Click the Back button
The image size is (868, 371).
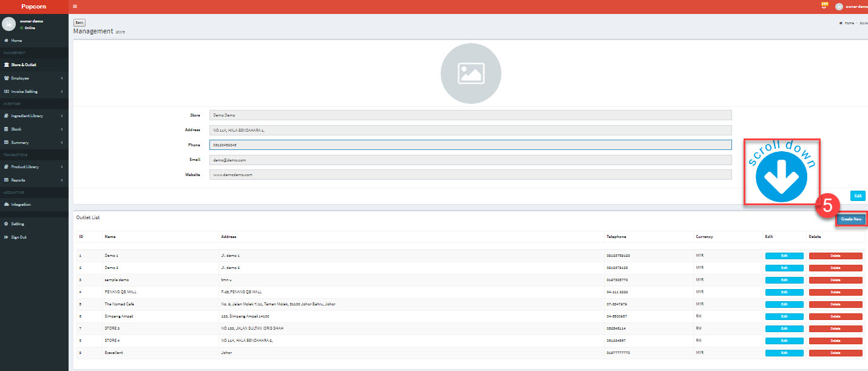pos(79,22)
